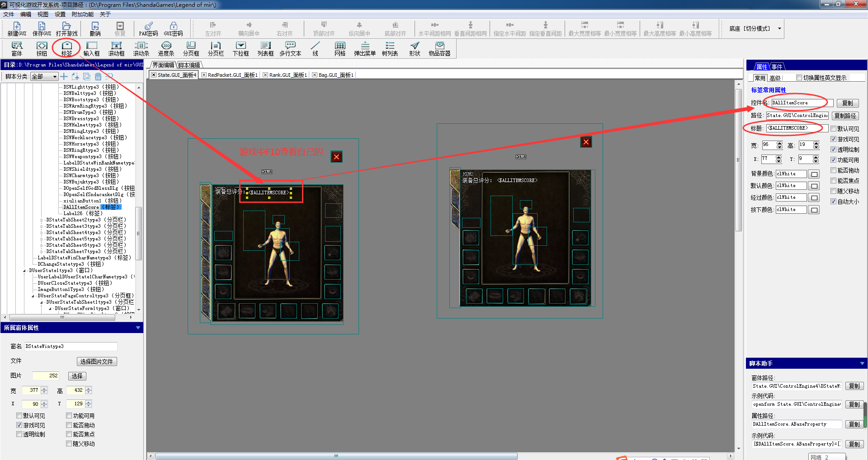The image size is (868, 460).
Task: Open the 附加功能 menu
Action: coord(83,14)
